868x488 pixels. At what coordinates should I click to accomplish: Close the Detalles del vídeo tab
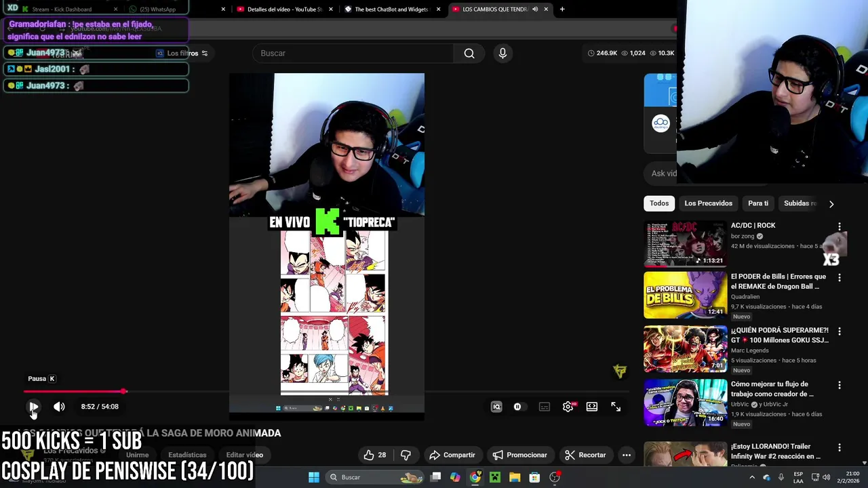(330, 9)
